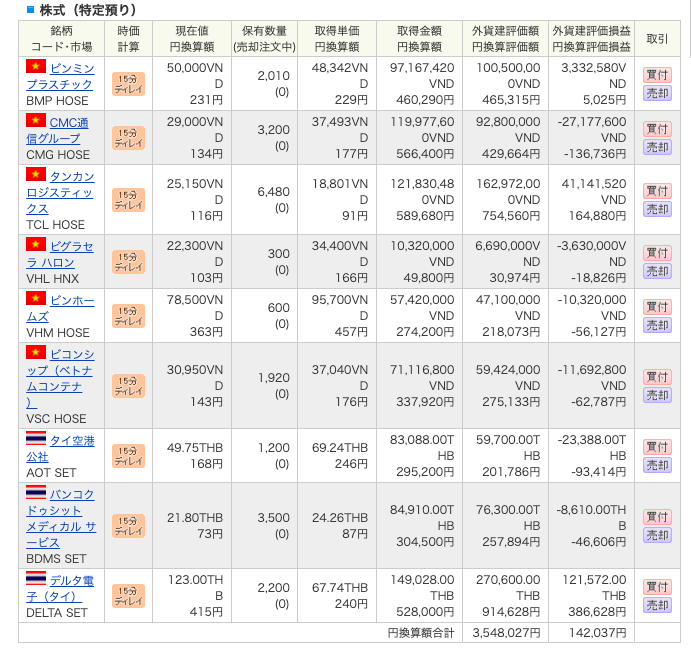
Task: Open the ビンミンプラスチック stock link
Action: pyautogui.click(x=60, y=76)
